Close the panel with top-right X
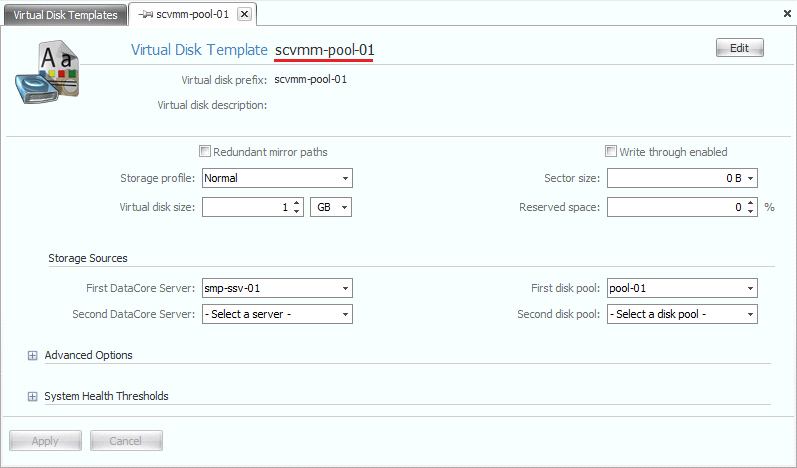797x468 pixels. [x=783, y=14]
